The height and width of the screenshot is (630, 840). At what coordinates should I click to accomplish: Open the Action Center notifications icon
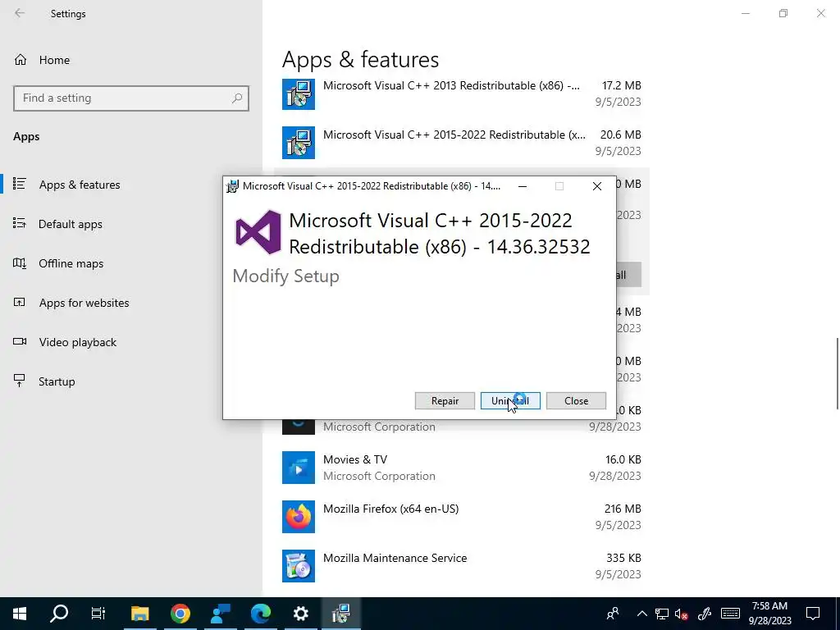pyautogui.click(x=813, y=614)
